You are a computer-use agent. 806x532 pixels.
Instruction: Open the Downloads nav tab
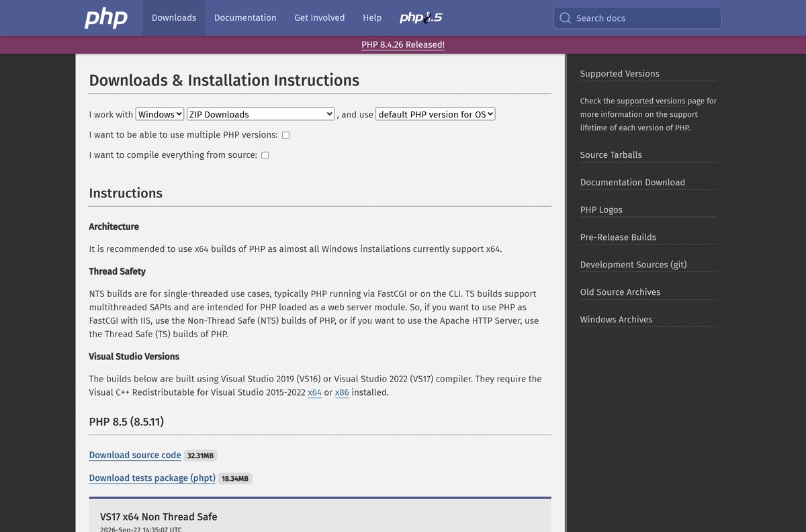[x=174, y=18]
